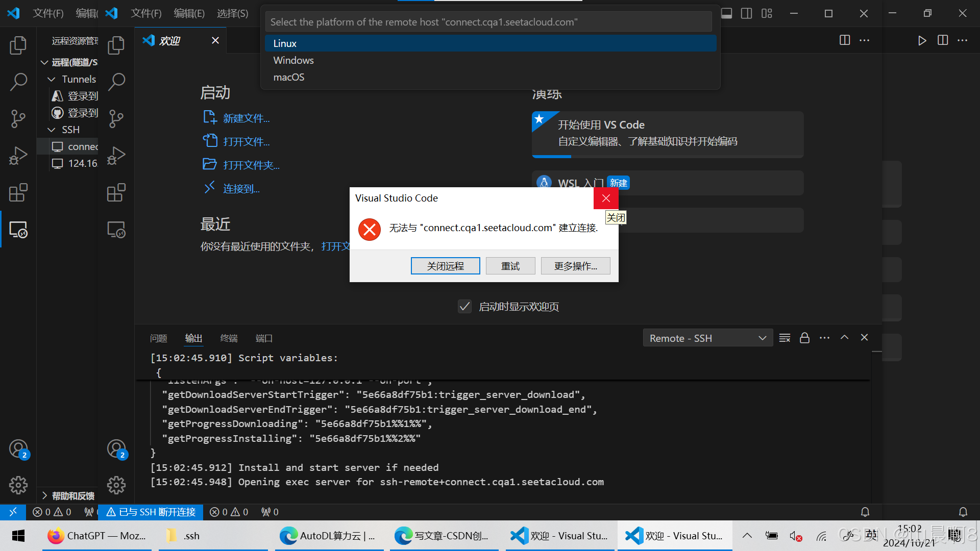The height and width of the screenshot is (551, 980).
Task: Open Search in the front window's activity bar
Action: coord(116,82)
